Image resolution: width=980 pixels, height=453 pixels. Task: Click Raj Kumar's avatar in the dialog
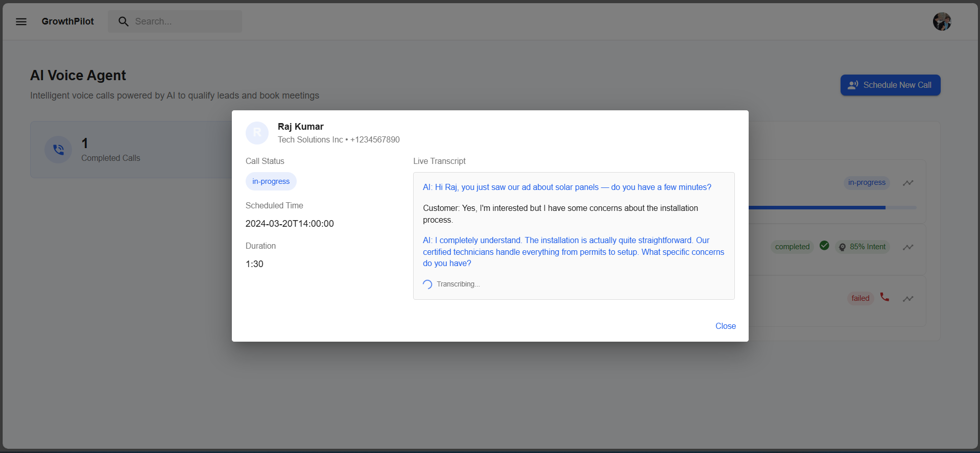257,133
